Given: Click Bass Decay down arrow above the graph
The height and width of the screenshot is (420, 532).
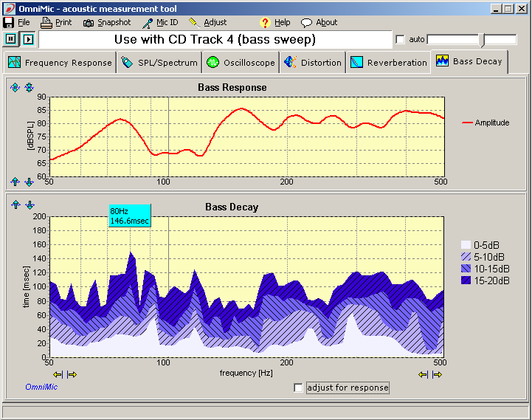Looking at the screenshot, I should coord(30,205).
